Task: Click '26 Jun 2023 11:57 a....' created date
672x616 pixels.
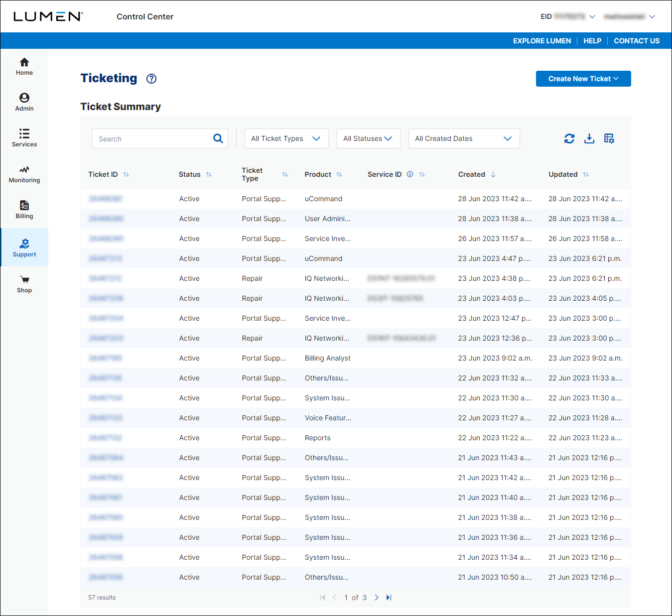Action: point(495,239)
